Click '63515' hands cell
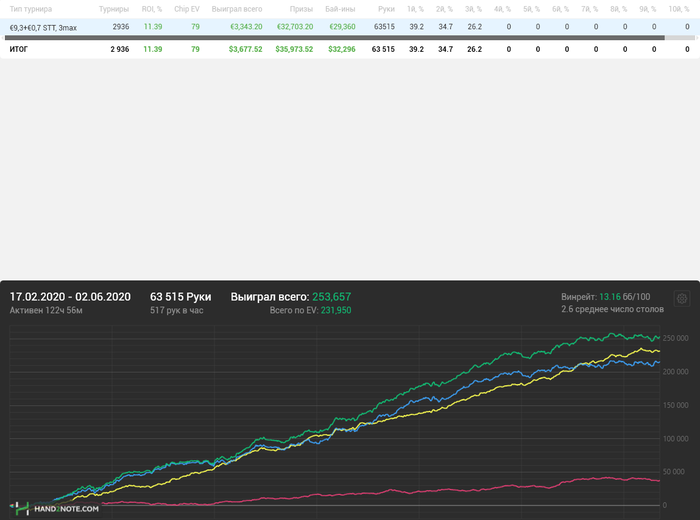700x520 pixels. 384,27
